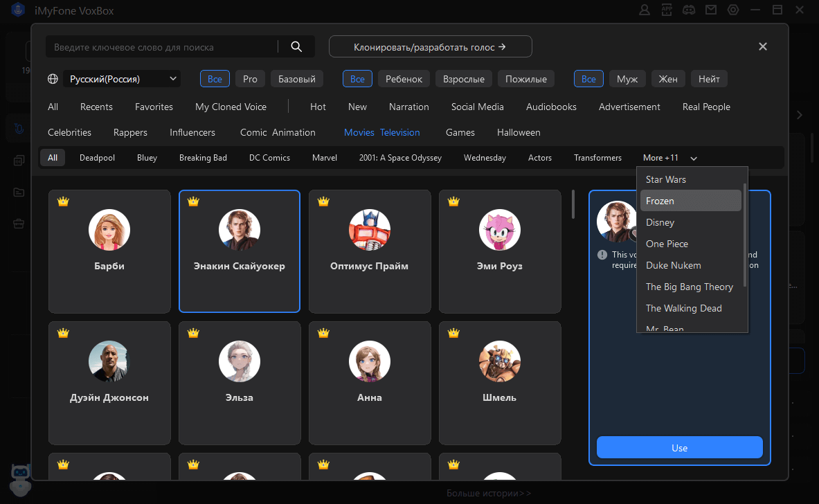Click the info warning icon in details panel
This screenshot has width=819, height=504.
[x=602, y=255]
